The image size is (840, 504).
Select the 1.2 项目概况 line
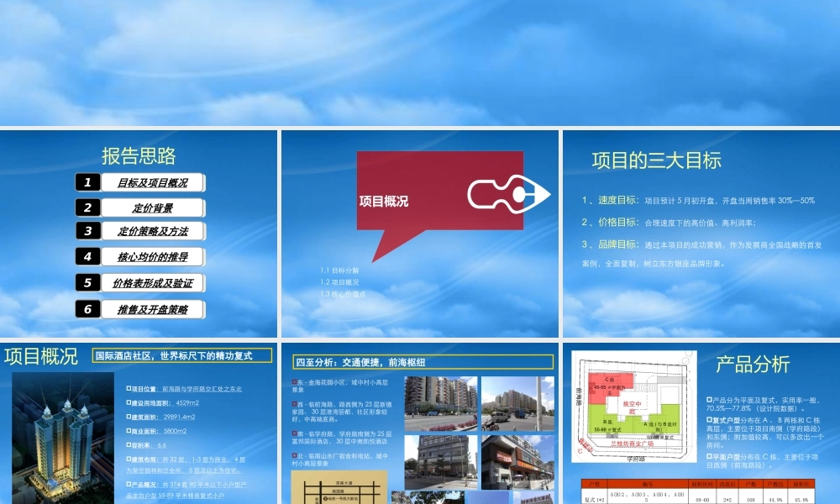point(339,282)
